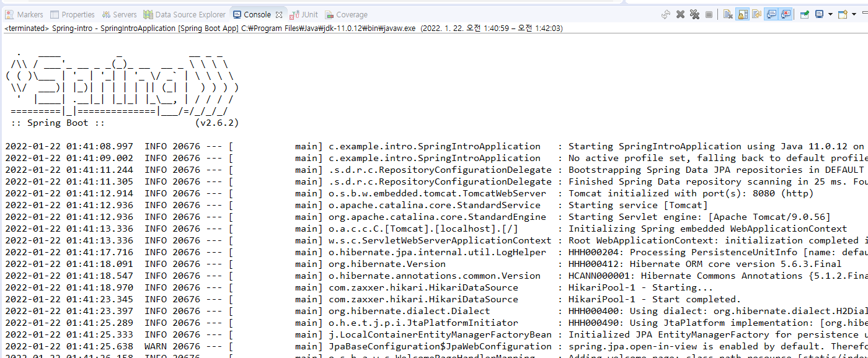This screenshot has height=358, width=868.
Task: Toggle Scroll Lock in the console
Action: (742, 14)
